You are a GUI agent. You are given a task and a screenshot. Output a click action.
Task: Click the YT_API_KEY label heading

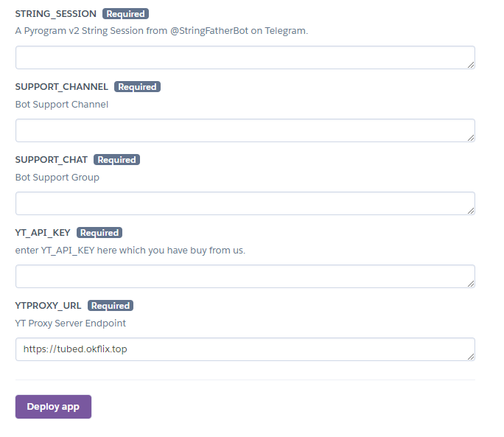click(43, 233)
